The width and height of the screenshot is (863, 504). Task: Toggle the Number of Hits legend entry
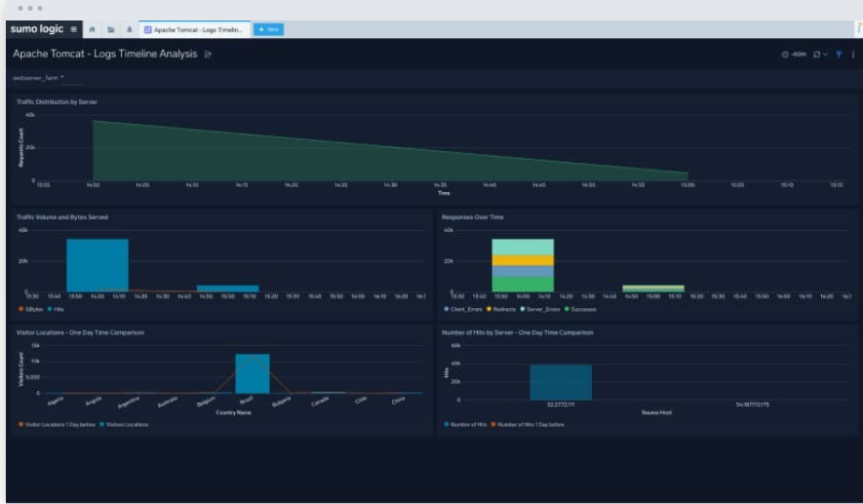[465, 425]
